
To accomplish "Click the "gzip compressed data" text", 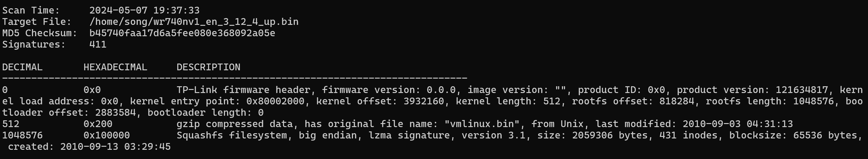I will click(x=235, y=124).
